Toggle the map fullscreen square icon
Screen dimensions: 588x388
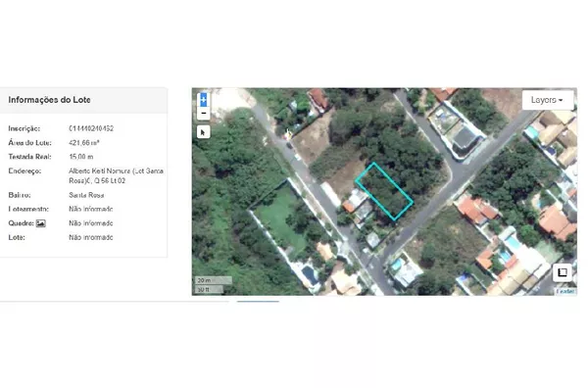563,272
